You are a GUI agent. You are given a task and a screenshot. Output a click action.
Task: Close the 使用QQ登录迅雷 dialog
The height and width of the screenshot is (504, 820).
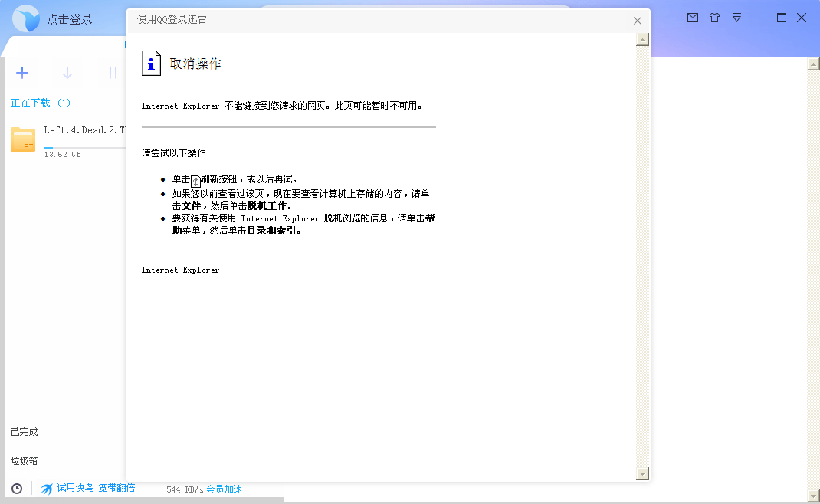coord(637,21)
